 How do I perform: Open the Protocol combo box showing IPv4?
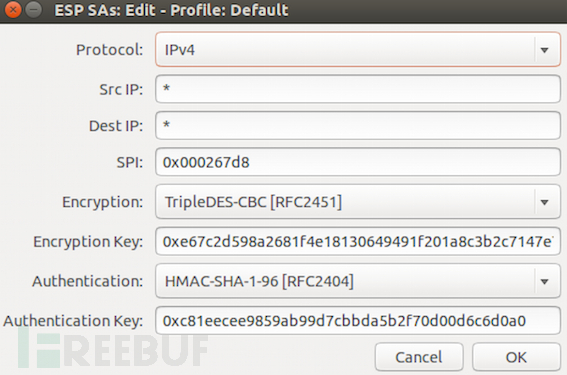(358, 50)
